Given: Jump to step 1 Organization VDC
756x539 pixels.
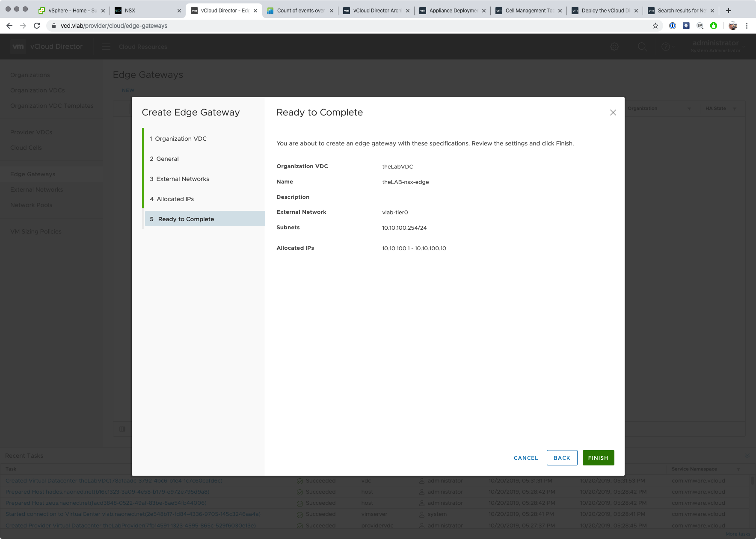Looking at the screenshot, I should tap(205, 139).
